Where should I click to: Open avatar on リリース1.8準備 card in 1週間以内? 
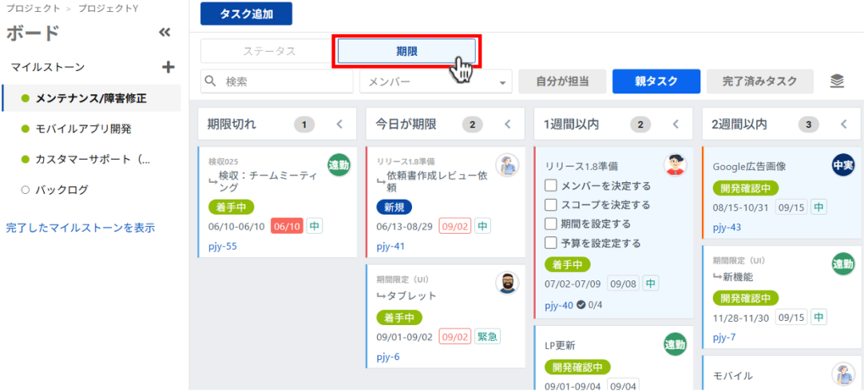click(675, 165)
